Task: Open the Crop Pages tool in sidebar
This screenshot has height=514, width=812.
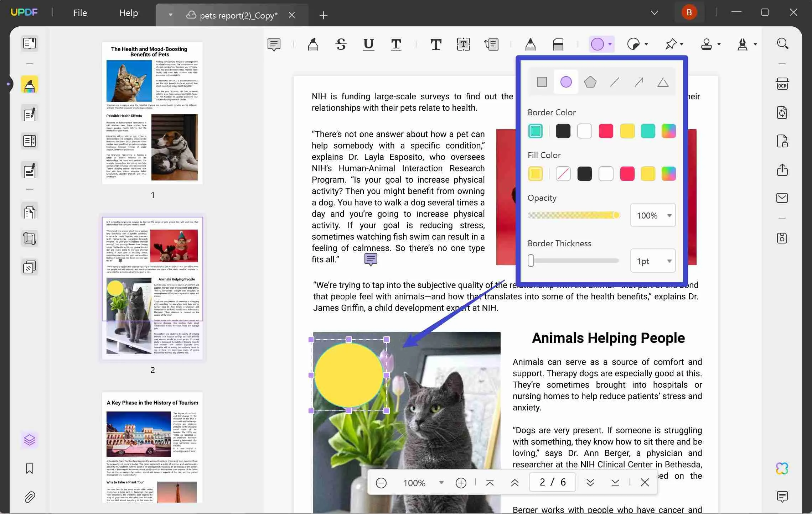Action: pos(30,238)
